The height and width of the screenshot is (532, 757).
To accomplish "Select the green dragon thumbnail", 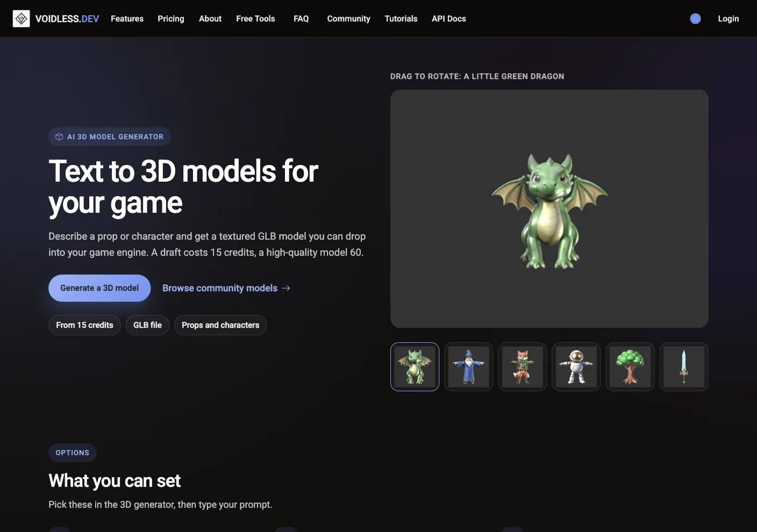I will [415, 367].
